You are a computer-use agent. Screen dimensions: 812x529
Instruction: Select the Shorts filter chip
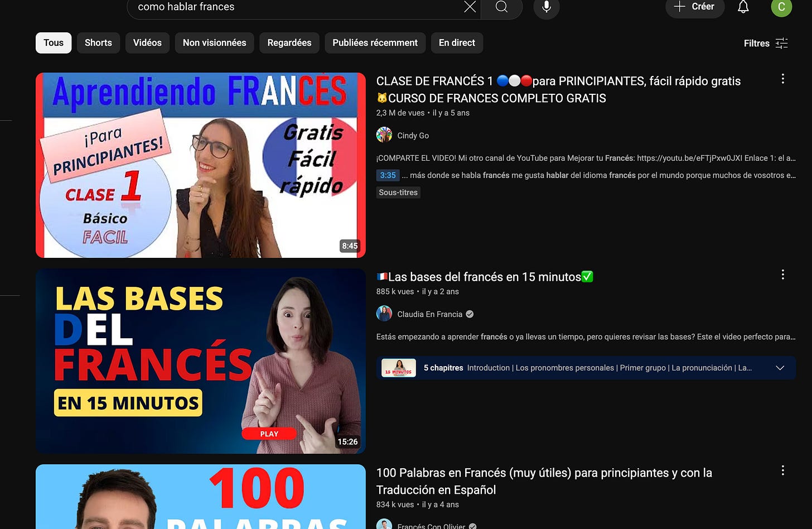pyautogui.click(x=98, y=43)
